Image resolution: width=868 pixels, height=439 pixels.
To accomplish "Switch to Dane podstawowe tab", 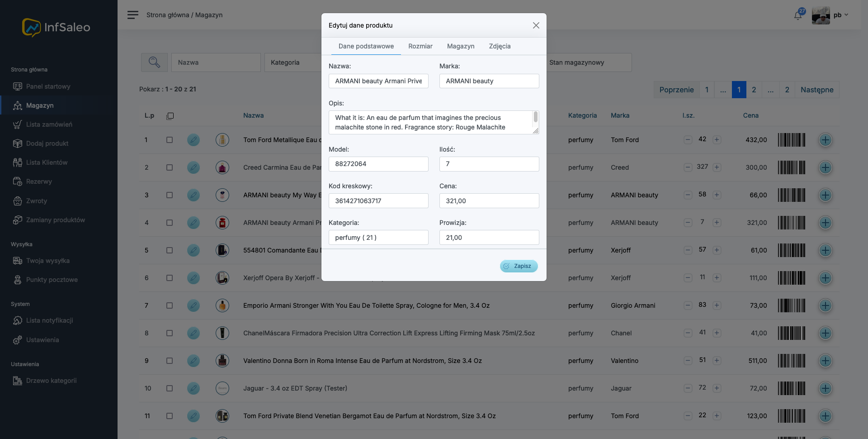I will pos(366,46).
